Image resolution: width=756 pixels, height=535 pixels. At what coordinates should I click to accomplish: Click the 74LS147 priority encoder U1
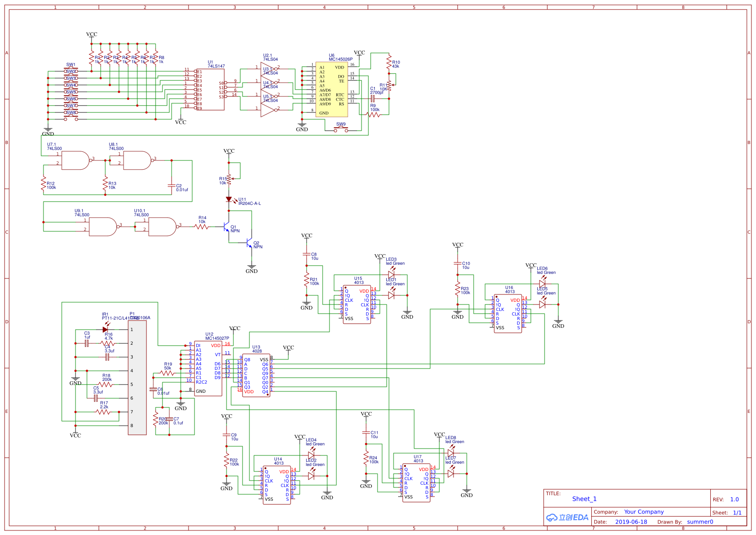(x=211, y=90)
